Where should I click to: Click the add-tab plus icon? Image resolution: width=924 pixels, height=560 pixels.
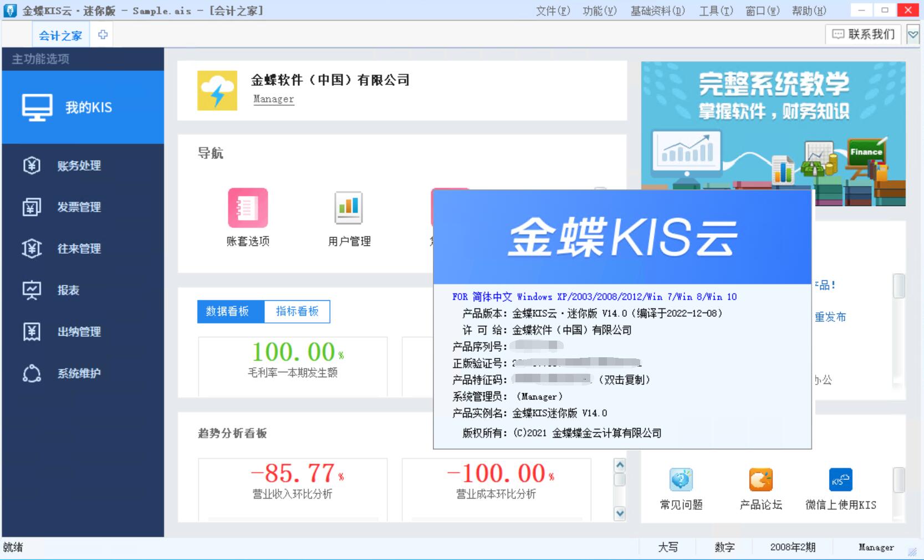(x=103, y=35)
